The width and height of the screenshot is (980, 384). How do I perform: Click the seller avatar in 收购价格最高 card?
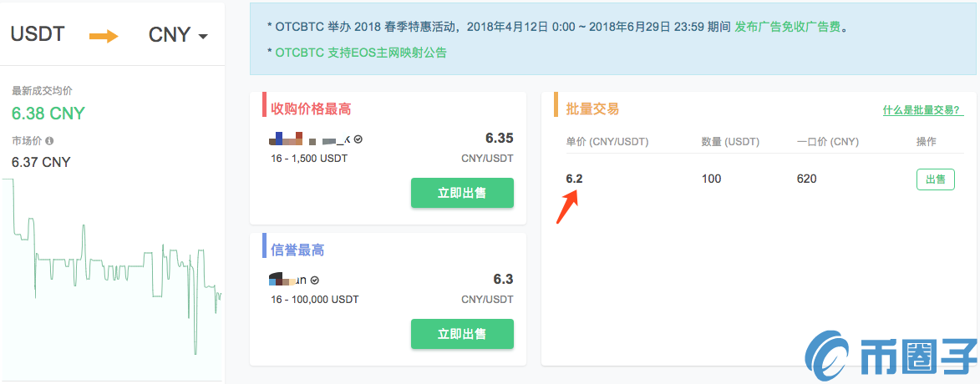[288, 139]
